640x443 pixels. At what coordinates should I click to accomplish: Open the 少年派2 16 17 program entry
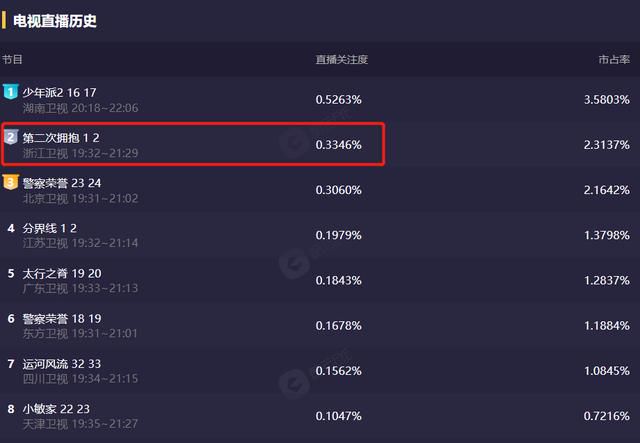(59, 93)
